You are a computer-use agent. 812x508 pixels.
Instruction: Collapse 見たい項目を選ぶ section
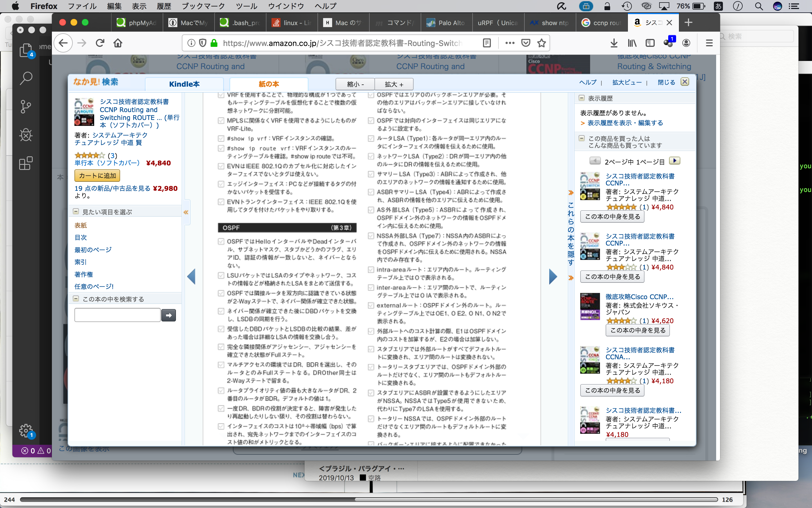(x=76, y=212)
